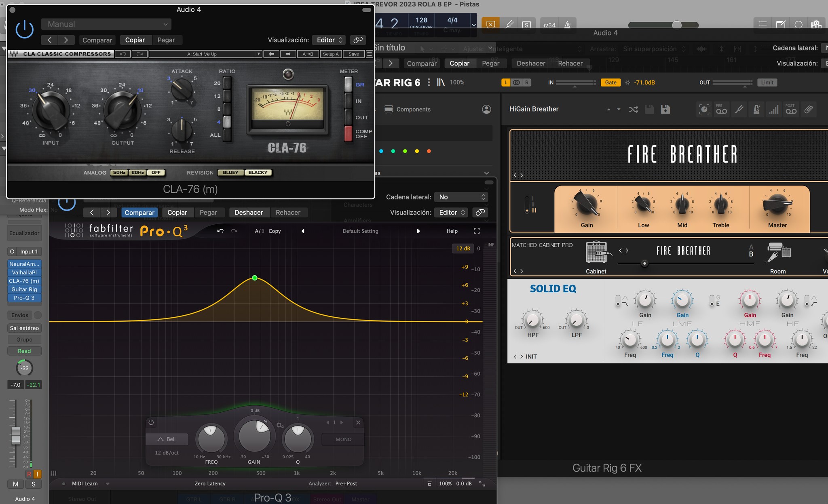Viewport: 828px width, 504px height.
Task: Open Guitar Rig tuner fork icon
Action: point(739,109)
